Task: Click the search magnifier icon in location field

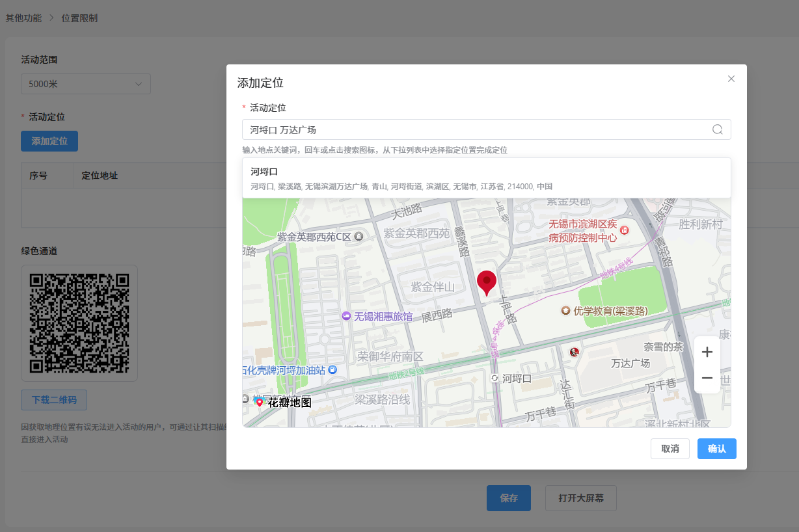Action: coord(718,129)
